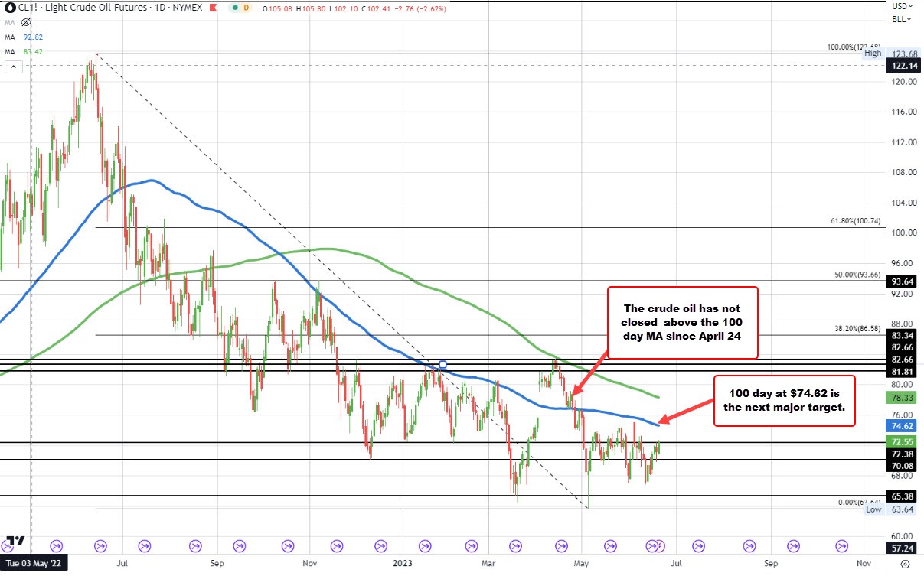Open the USD currency dropdown
The image size is (924, 576).
[x=901, y=6]
